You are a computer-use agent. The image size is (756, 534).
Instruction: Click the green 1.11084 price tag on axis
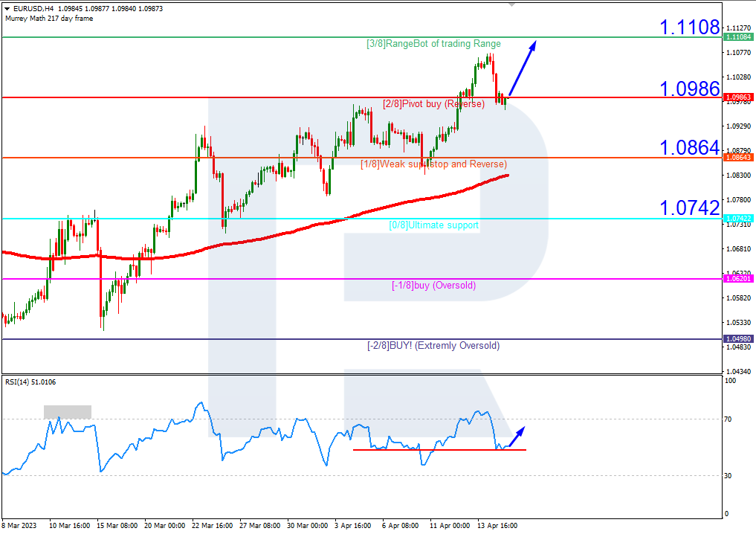pos(738,36)
